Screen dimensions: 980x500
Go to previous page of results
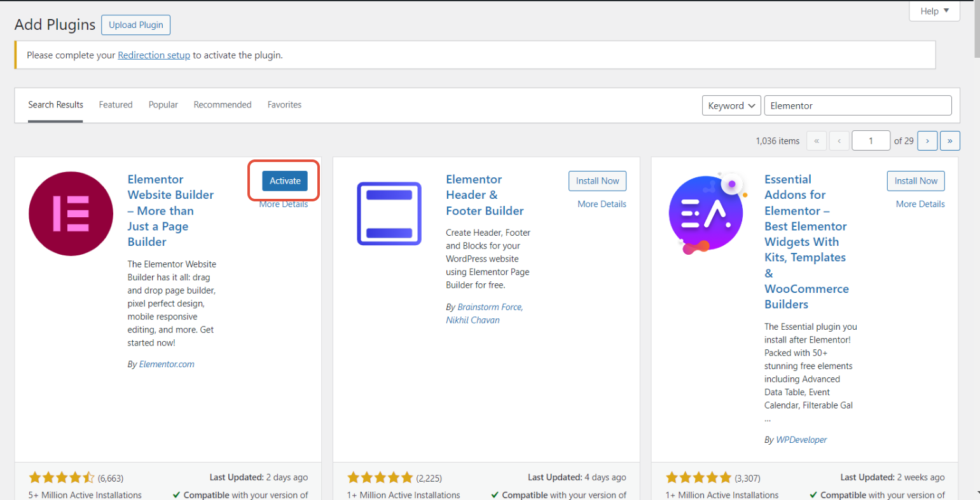click(x=839, y=141)
